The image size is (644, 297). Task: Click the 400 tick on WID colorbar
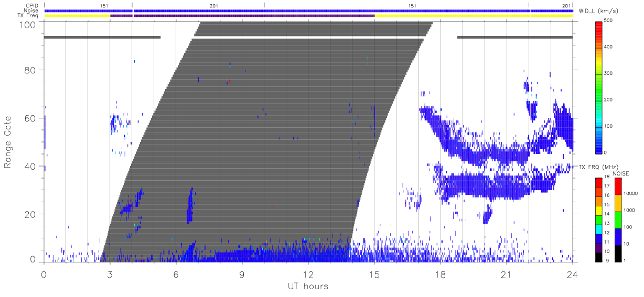click(609, 47)
